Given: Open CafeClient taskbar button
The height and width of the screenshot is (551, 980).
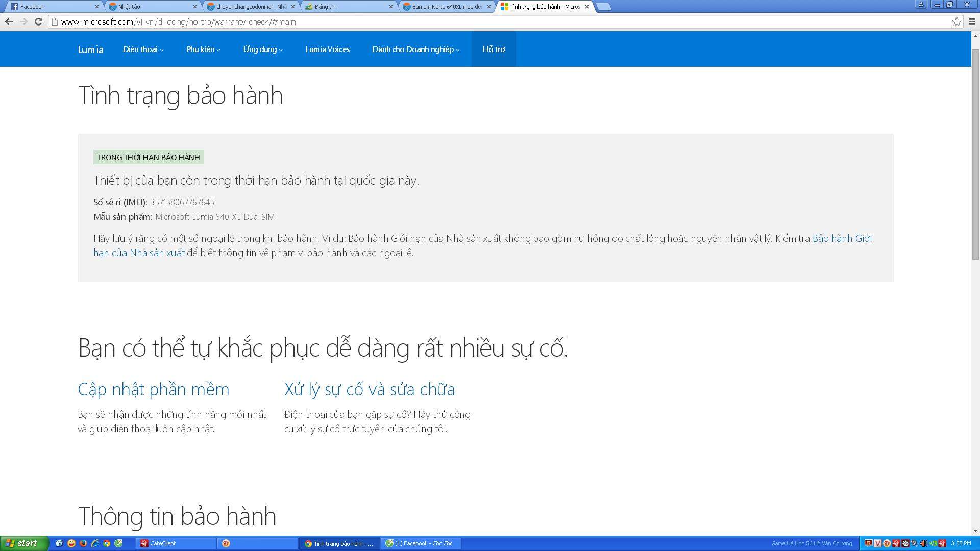Looking at the screenshot, I should [x=176, y=543].
